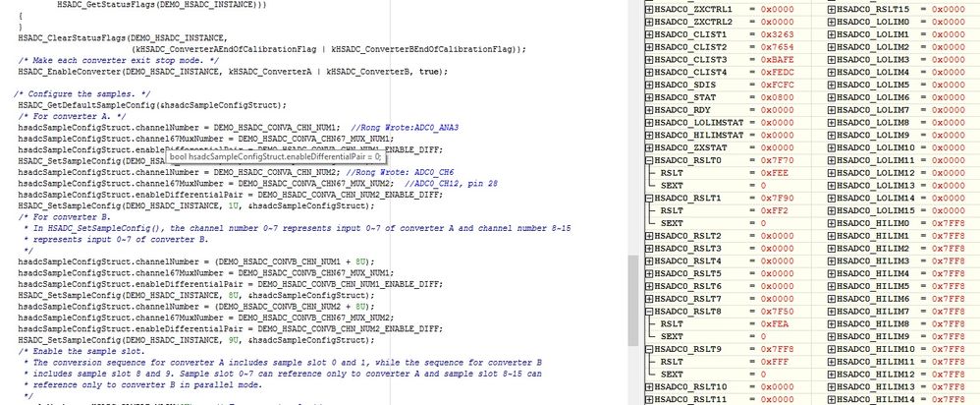Select the RSLT field under HSADC0_RSLT9

pyautogui.click(x=728, y=361)
